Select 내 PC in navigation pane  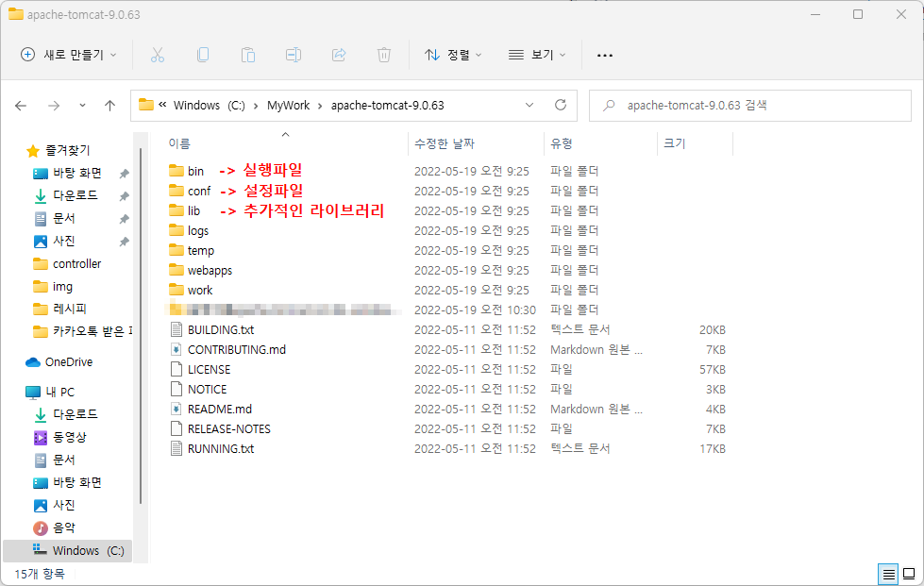(59, 393)
